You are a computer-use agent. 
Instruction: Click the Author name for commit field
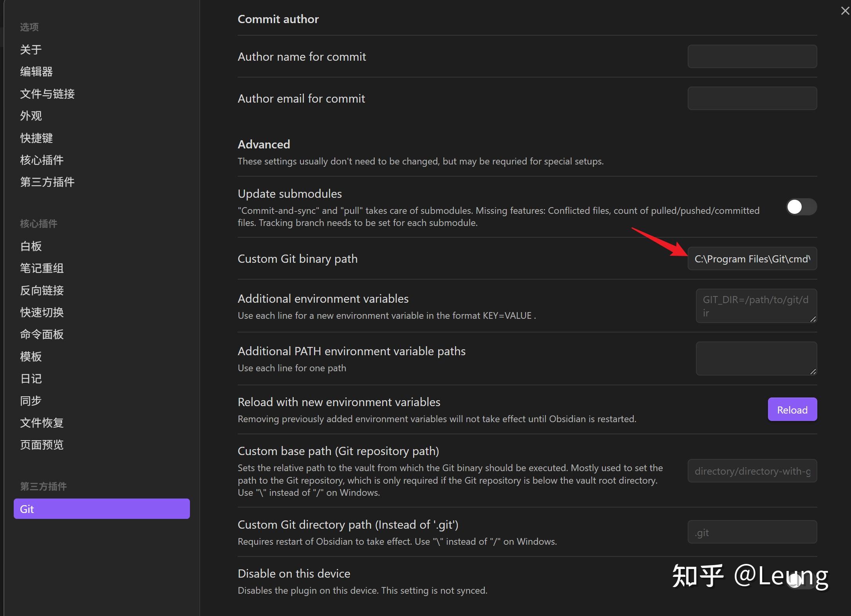pyautogui.click(x=752, y=56)
